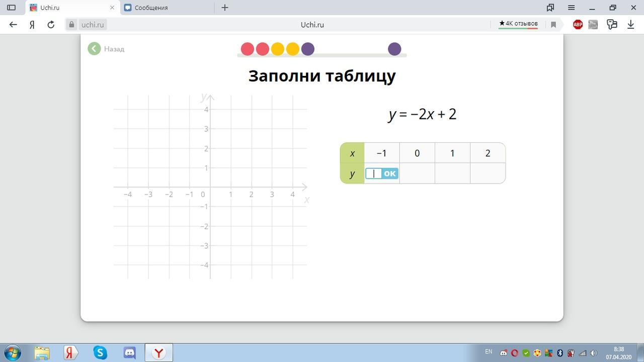Image resolution: width=644 pixels, height=362 pixels.
Task: Click the uchi.ru address field
Action: click(x=93, y=24)
